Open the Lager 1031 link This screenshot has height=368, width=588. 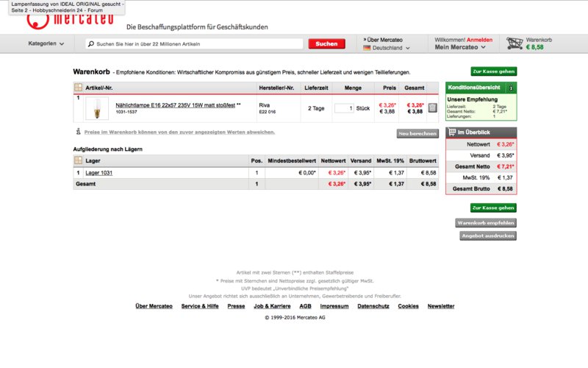click(x=99, y=173)
